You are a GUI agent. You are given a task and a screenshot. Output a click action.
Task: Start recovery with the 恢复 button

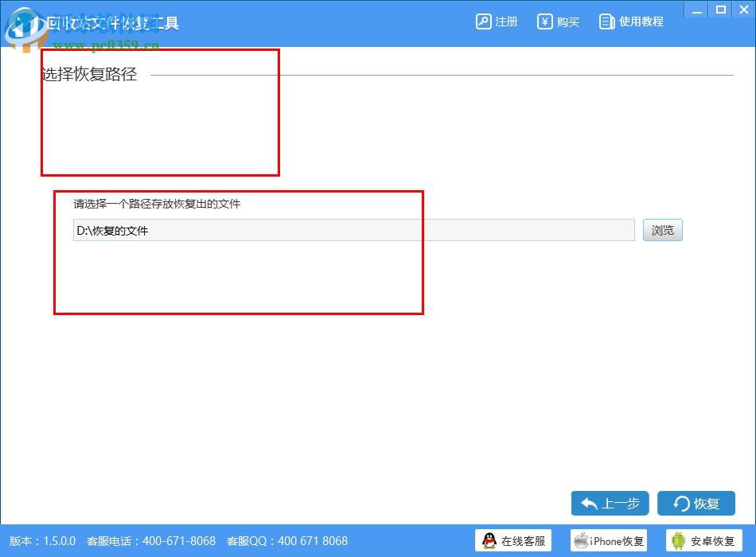pos(696,504)
